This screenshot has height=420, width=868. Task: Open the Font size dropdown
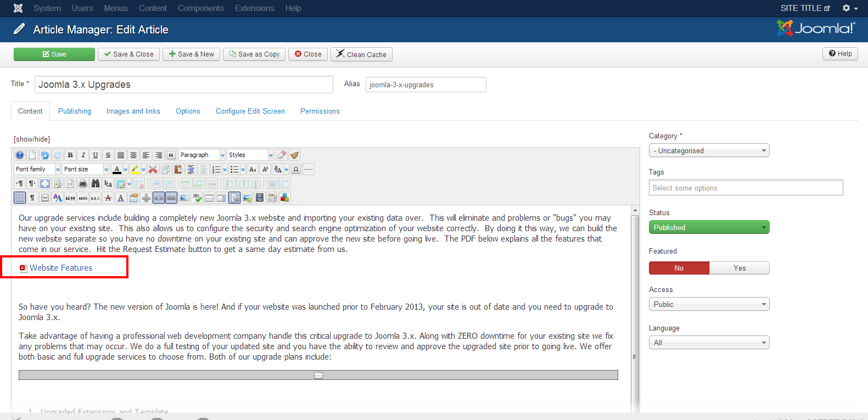tap(86, 169)
